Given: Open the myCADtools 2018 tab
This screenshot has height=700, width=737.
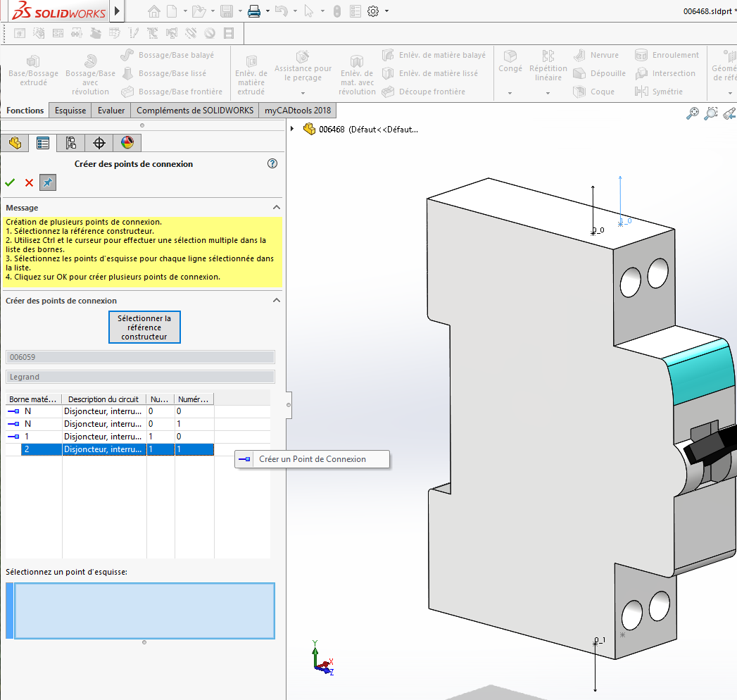Looking at the screenshot, I should coord(297,111).
